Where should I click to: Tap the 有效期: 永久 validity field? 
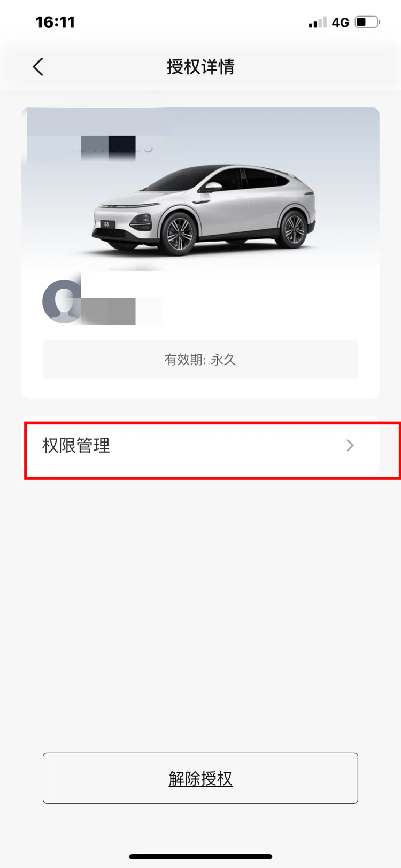[200, 360]
